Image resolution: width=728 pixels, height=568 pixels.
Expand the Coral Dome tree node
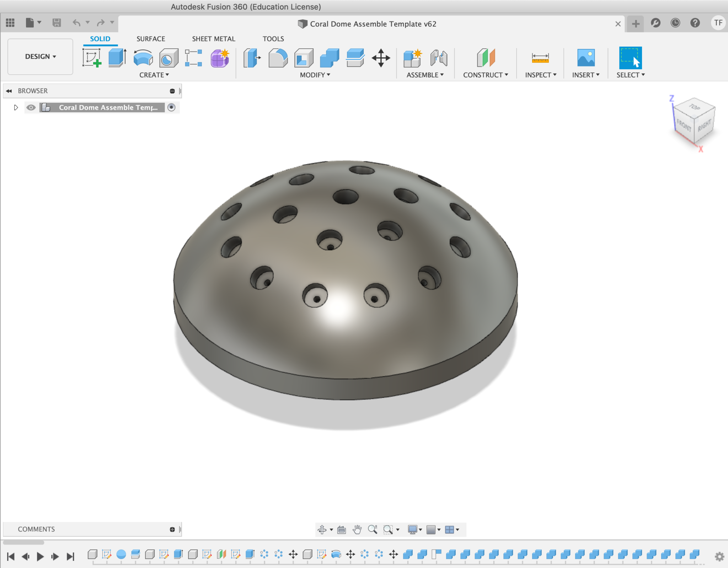16,107
